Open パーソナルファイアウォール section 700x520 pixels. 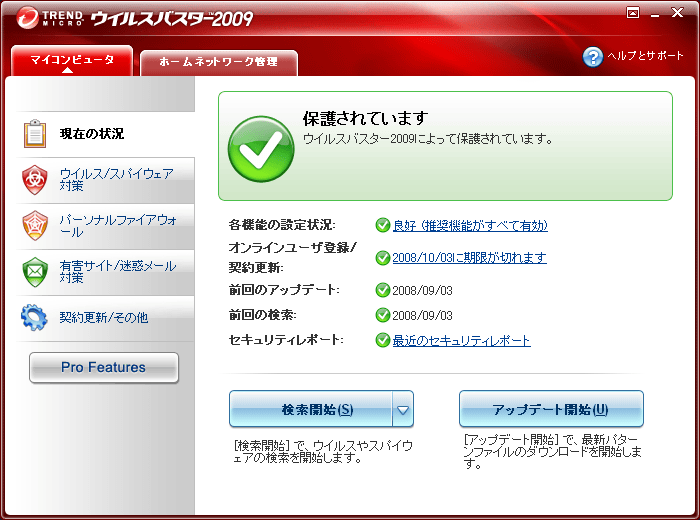(105, 226)
